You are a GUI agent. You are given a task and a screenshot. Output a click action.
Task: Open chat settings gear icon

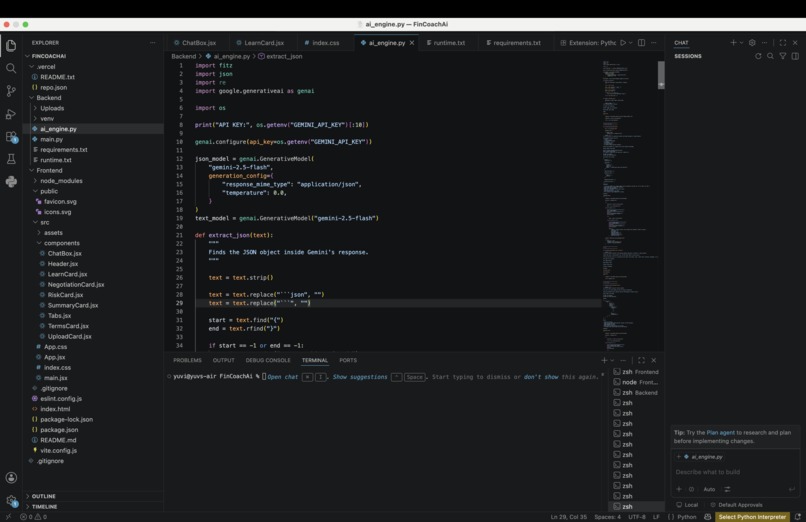(x=752, y=43)
